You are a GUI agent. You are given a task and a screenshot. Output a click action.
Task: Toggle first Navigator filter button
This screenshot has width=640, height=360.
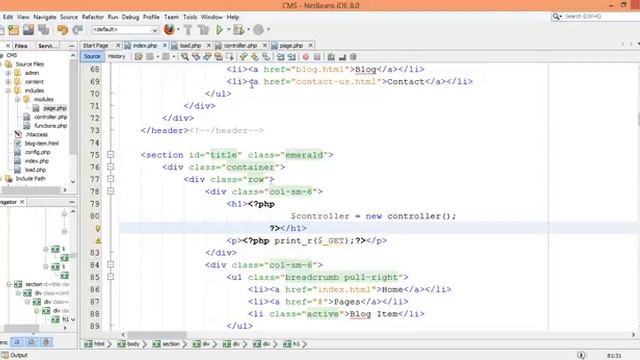[x=17, y=342]
